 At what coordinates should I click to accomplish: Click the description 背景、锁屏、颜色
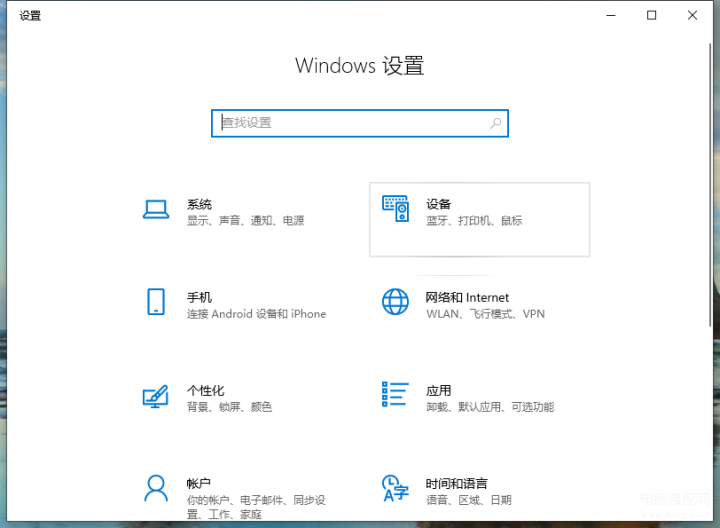coord(229,407)
